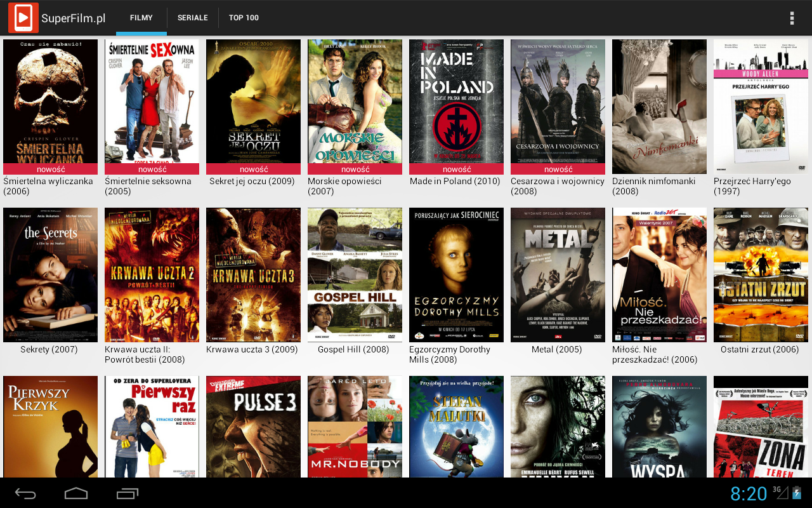Tap the Android back navigation icon
Image resolution: width=812 pixels, height=508 pixels.
[x=26, y=493]
